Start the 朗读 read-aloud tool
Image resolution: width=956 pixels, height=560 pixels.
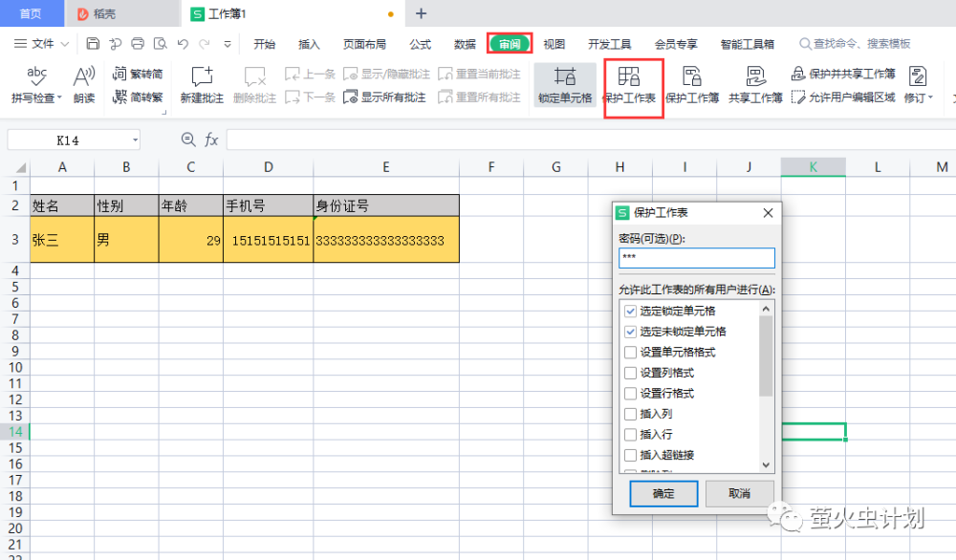click(x=84, y=84)
